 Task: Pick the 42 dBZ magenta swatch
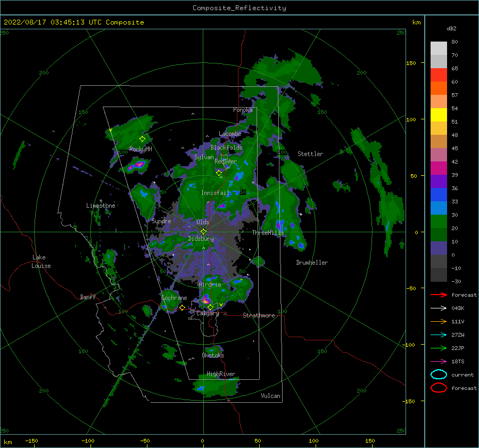[439, 168]
